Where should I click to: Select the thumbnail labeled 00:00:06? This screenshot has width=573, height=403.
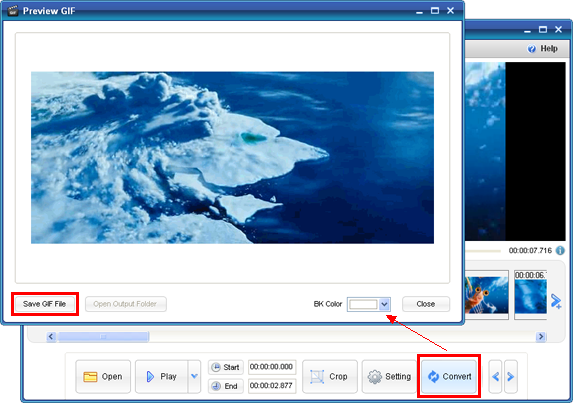[530, 295]
